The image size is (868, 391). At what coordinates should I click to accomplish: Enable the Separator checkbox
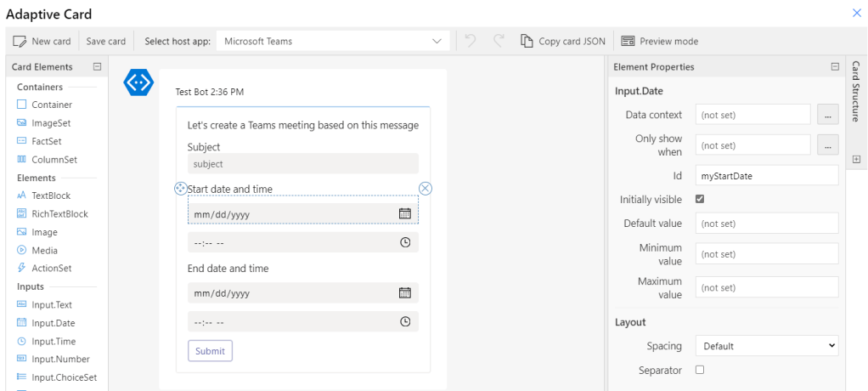point(700,370)
